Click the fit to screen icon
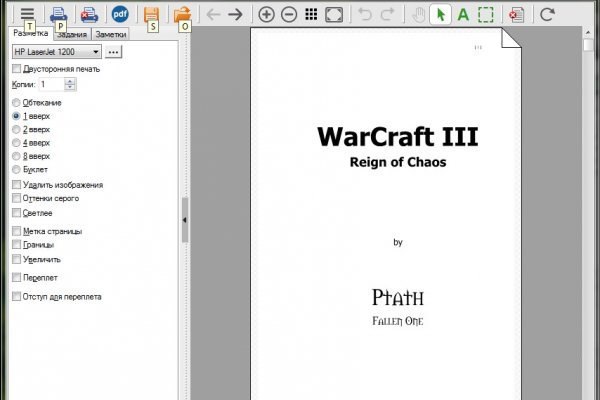 (334, 15)
